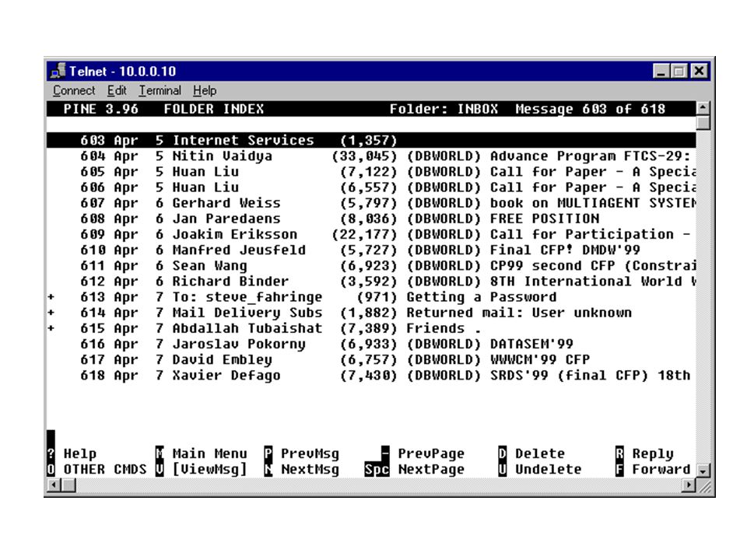Click the 'P' PrevMsg key hint

coord(268,453)
